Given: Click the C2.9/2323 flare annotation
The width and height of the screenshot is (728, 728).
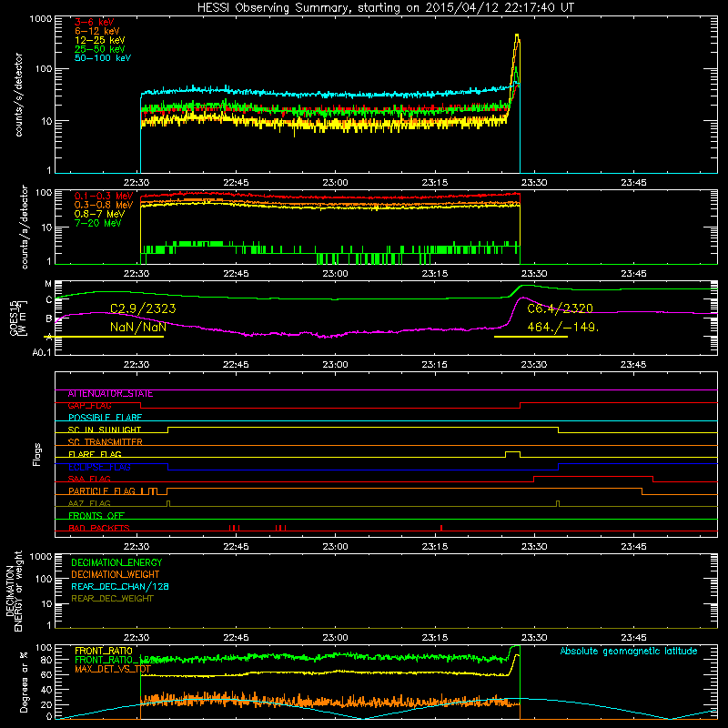Looking at the screenshot, I should click(143, 308).
